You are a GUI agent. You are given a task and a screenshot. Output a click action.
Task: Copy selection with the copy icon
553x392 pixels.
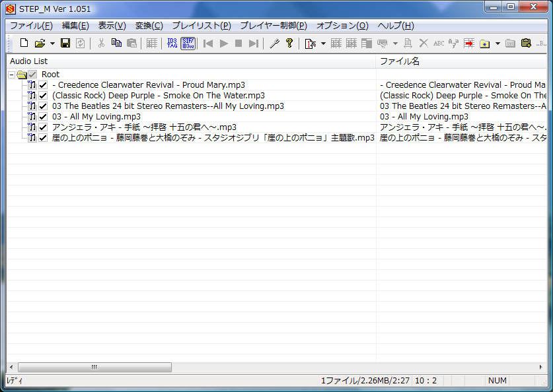pyautogui.click(x=116, y=44)
